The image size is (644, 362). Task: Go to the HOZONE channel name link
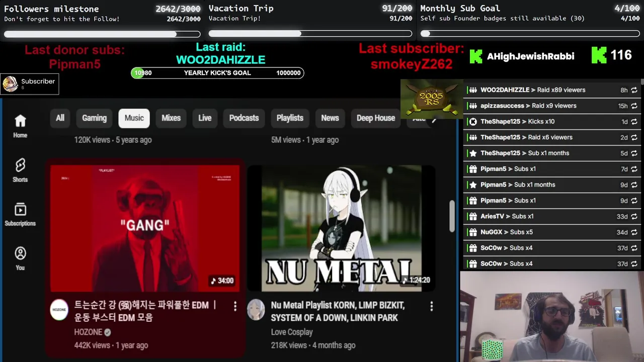(x=88, y=332)
